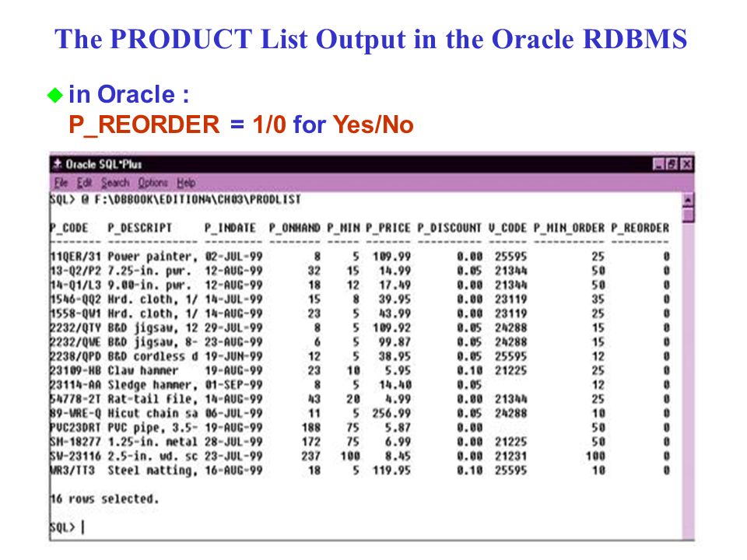
Task: Open the Options menu
Action: coord(153,183)
